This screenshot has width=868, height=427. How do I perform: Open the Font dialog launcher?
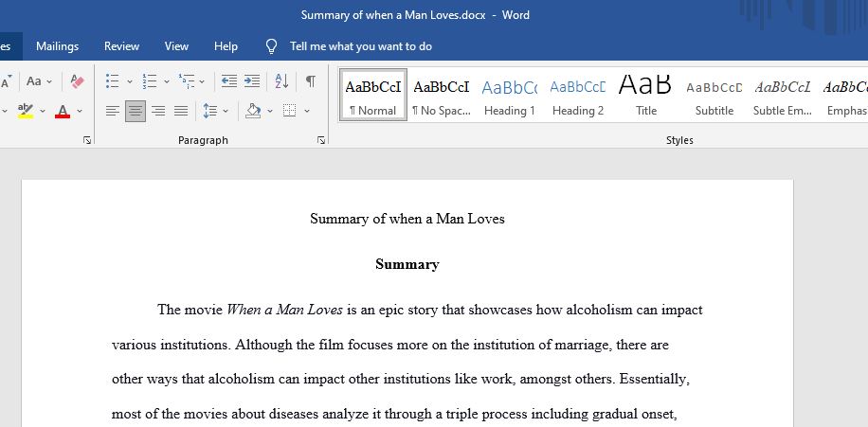tap(87, 140)
